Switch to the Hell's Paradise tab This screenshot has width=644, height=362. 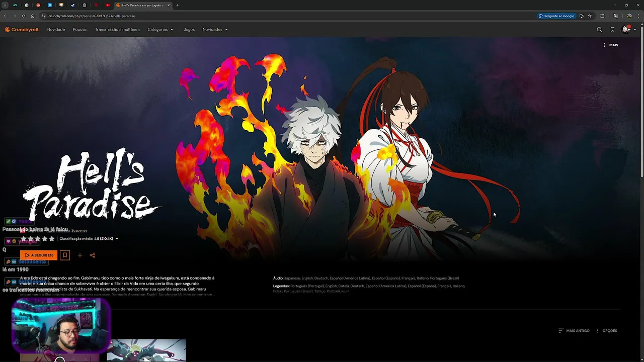coord(143,5)
